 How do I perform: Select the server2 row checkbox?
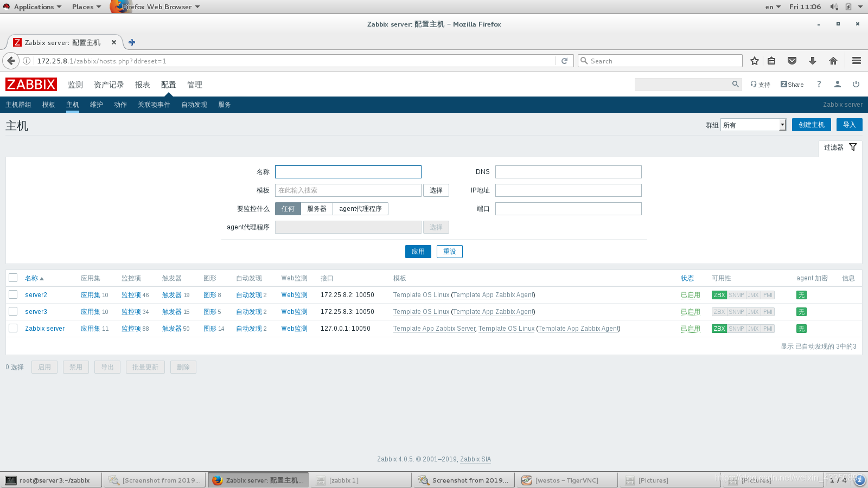coord(13,294)
